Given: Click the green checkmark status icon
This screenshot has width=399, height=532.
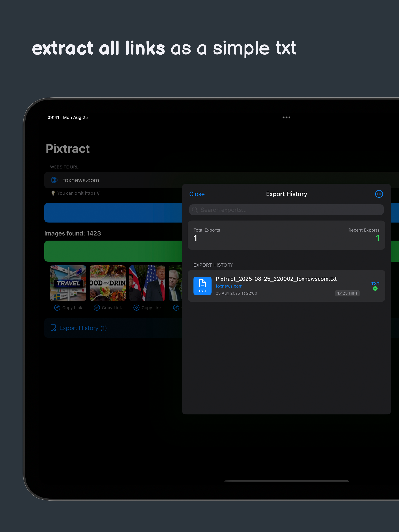Looking at the screenshot, I should [x=375, y=289].
